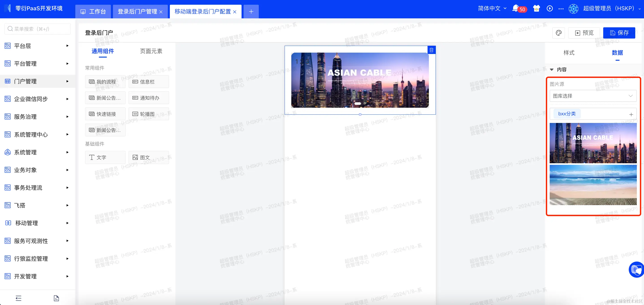
Task: Open the 图库选择 image source dropdown
Action: coord(593,96)
